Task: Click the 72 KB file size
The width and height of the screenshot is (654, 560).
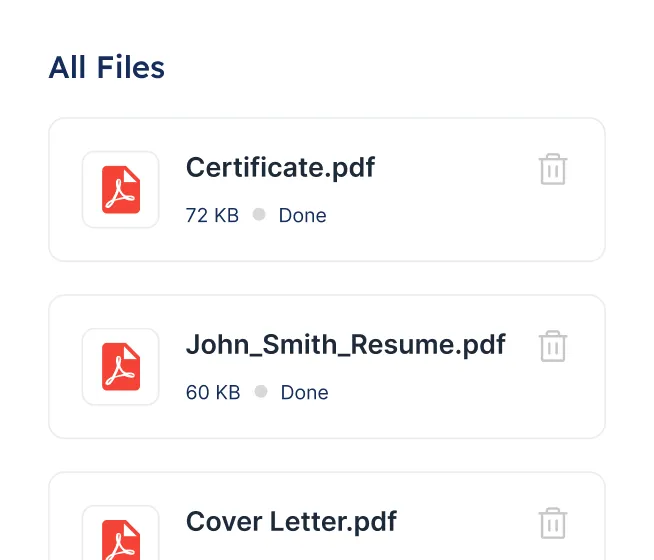Action: 212,216
